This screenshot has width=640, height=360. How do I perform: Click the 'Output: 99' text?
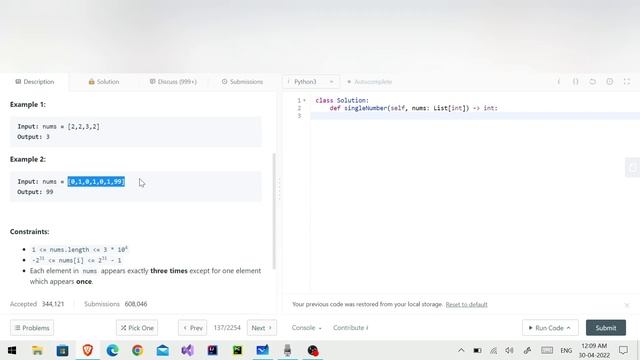tap(35, 192)
